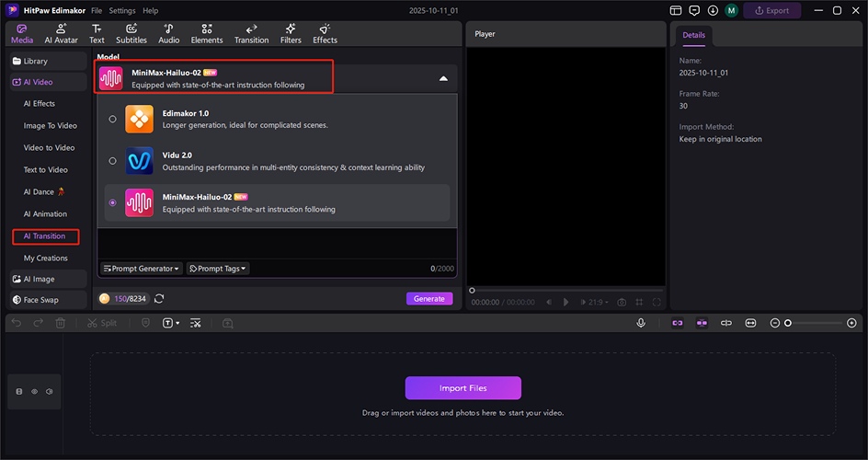Open the Filters tool

coord(291,33)
